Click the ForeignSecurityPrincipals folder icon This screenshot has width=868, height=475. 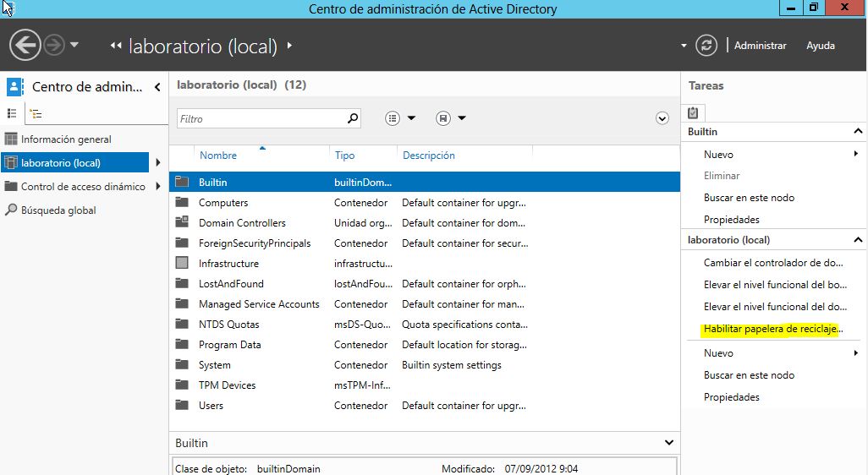point(182,243)
